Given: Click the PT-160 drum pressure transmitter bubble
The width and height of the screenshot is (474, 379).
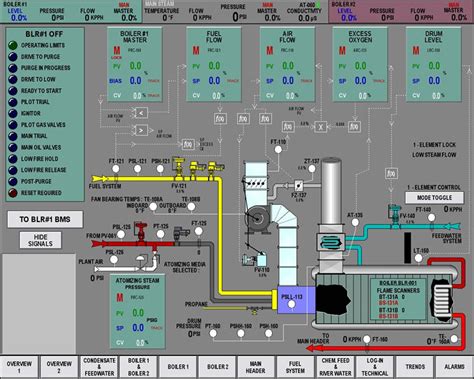Looking at the screenshot, I should (x=213, y=333).
